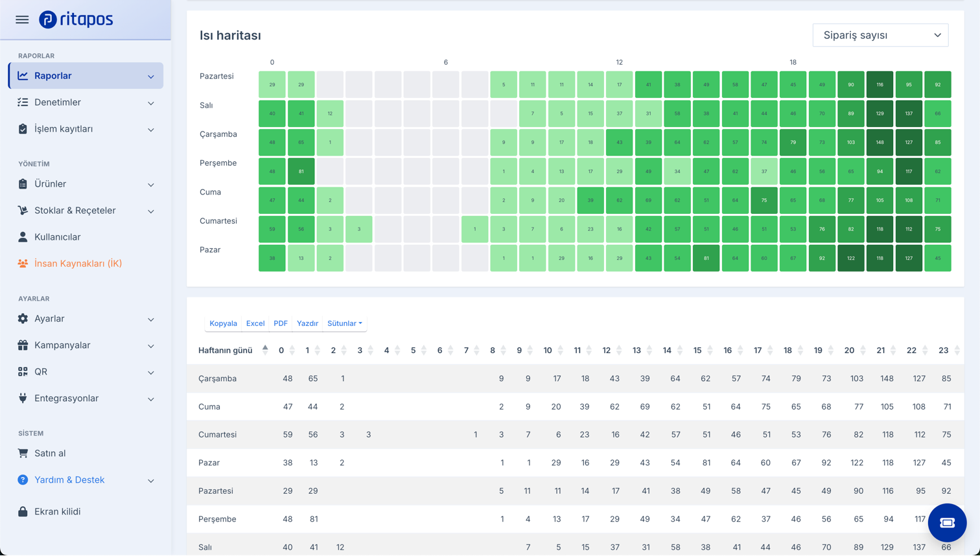Select Cumartesi heatmap cell 59
Image resolution: width=980 pixels, height=556 pixels.
point(272,229)
